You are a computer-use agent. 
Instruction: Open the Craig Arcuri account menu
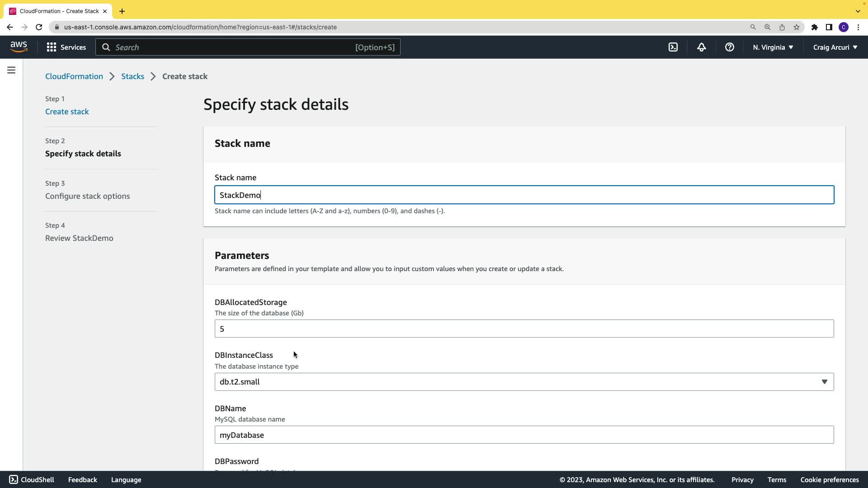tap(835, 47)
